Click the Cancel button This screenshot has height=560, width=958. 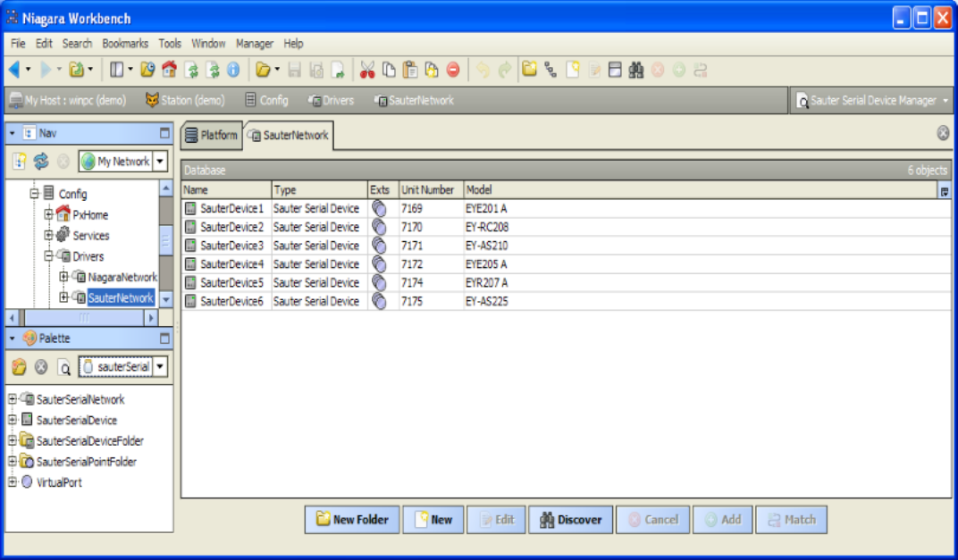[x=653, y=520]
